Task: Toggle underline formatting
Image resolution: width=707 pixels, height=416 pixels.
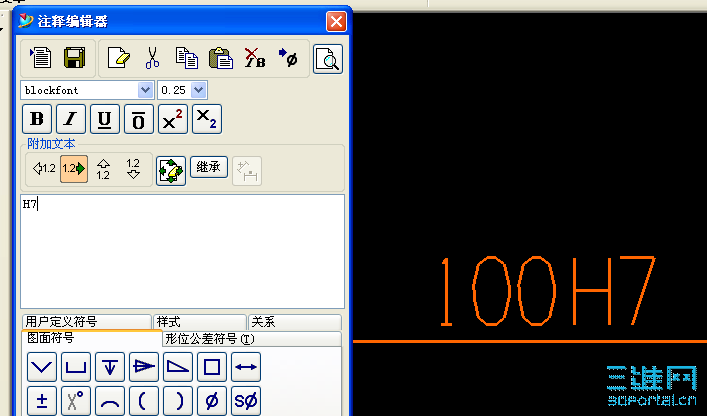Action: point(105,119)
